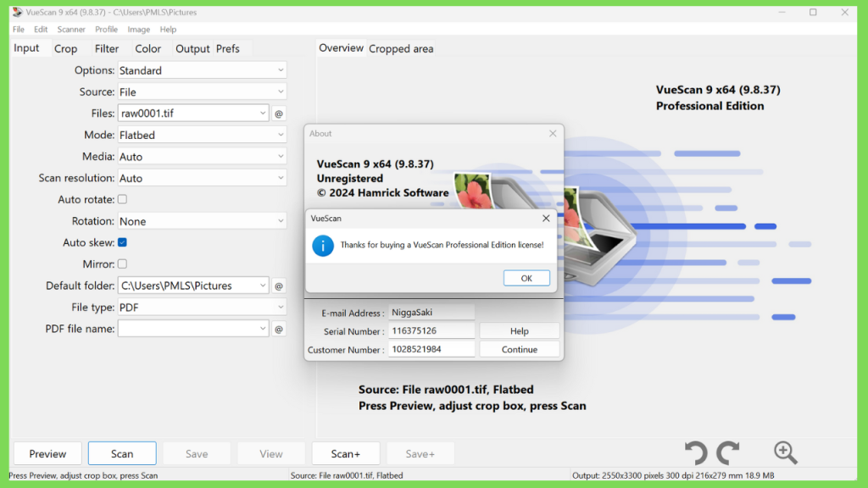Open the Rotation dropdown set to None
The height and width of the screenshot is (488, 868).
(202, 221)
